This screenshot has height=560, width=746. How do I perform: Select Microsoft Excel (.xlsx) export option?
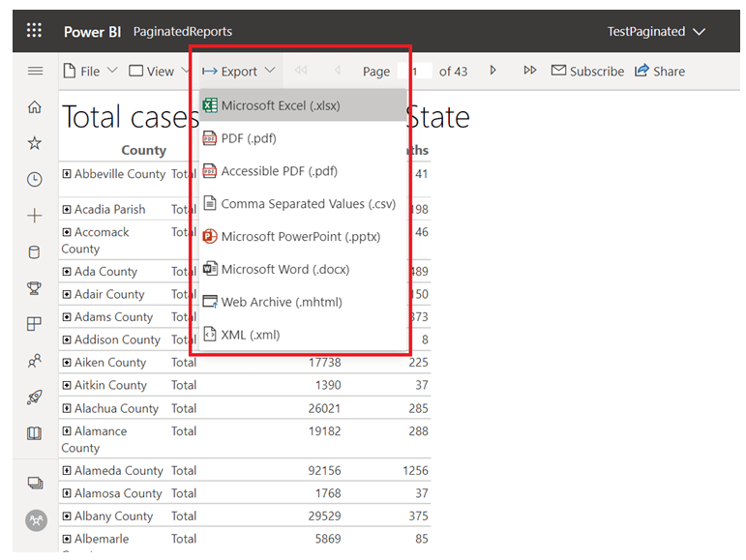tap(303, 105)
